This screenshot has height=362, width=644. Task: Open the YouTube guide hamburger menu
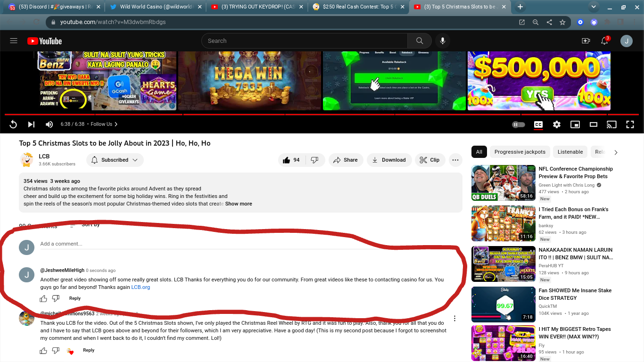(x=14, y=41)
